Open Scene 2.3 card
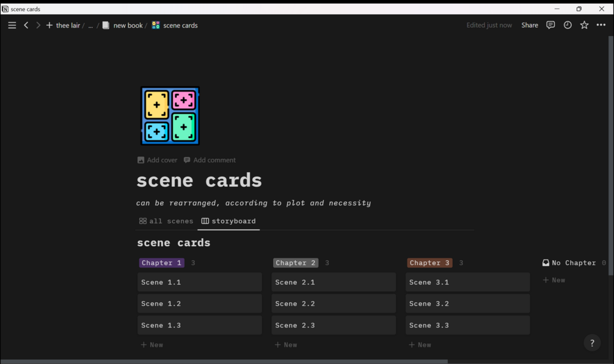 [334, 326]
